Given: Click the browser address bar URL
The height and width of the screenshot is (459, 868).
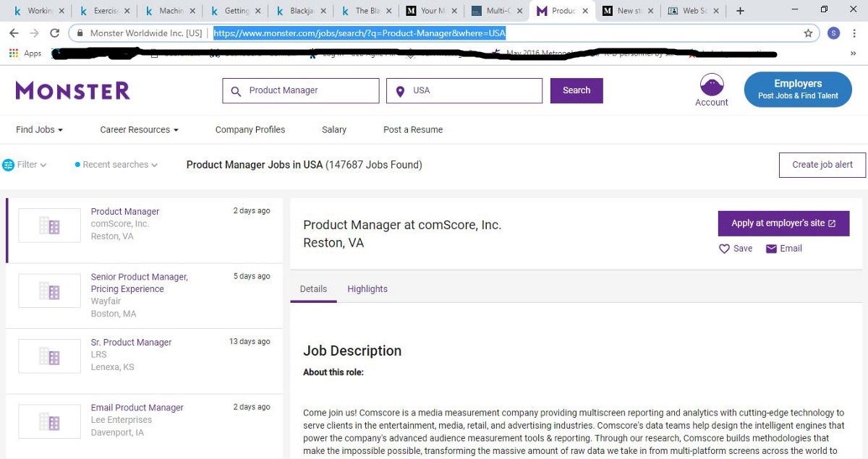Looking at the screenshot, I should (359, 33).
